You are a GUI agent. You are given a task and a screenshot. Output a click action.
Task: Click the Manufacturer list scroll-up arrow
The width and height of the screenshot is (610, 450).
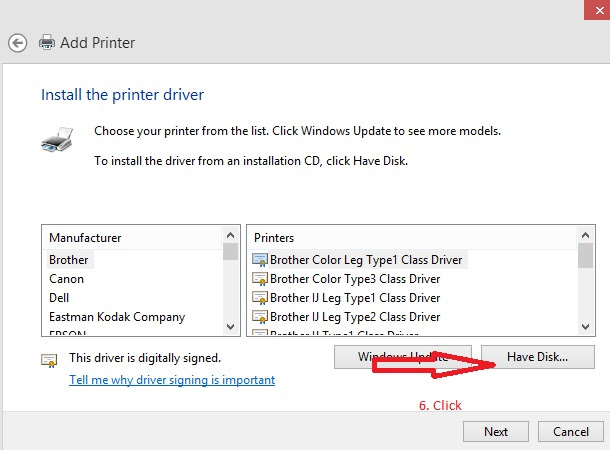point(230,235)
